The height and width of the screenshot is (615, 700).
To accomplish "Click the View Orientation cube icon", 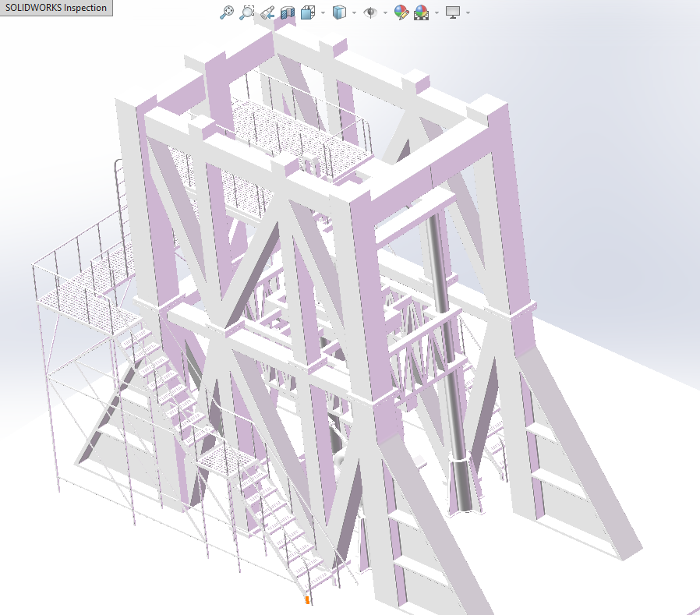I will coord(308,12).
